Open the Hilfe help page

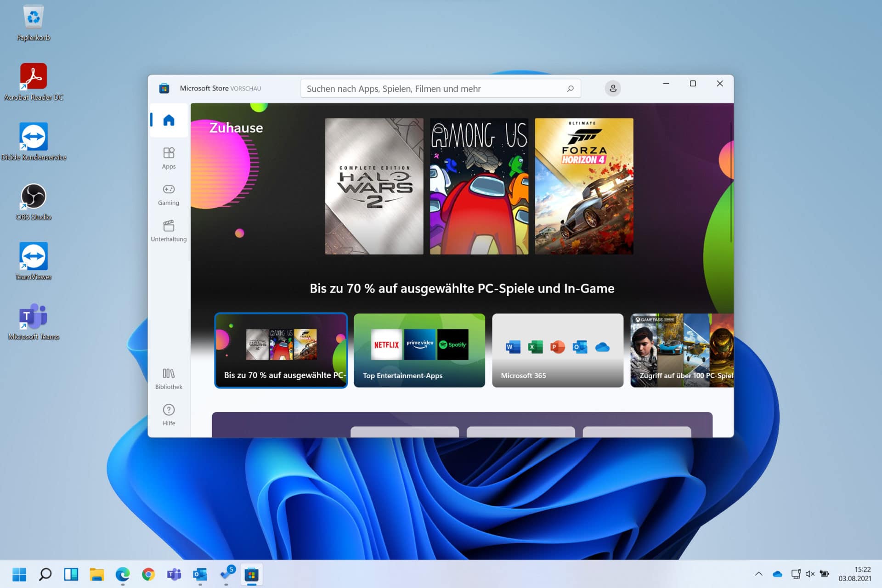point(169,415)
